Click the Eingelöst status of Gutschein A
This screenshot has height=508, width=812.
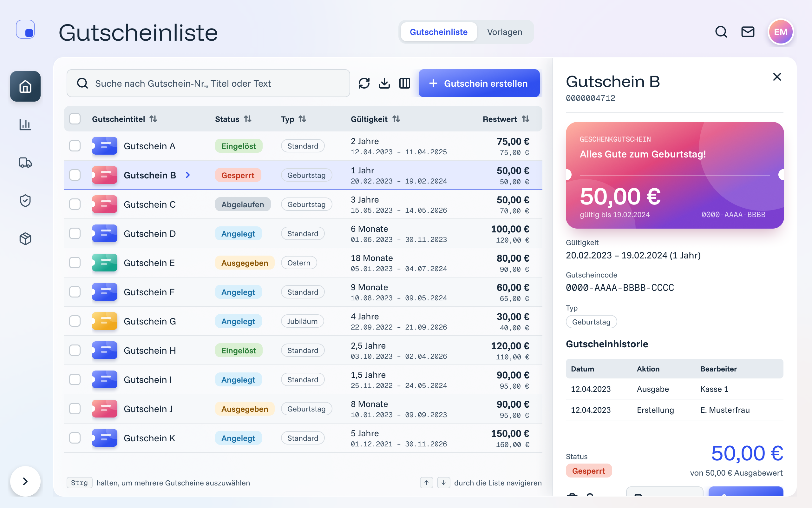pyautogui.click(x=239, y=146)
